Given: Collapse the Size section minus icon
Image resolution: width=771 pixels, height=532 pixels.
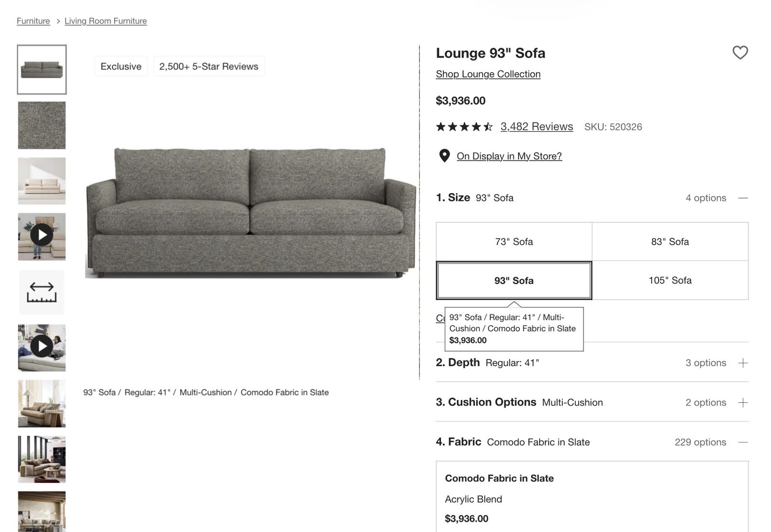Looking at the screenshot, I should 743,198.
